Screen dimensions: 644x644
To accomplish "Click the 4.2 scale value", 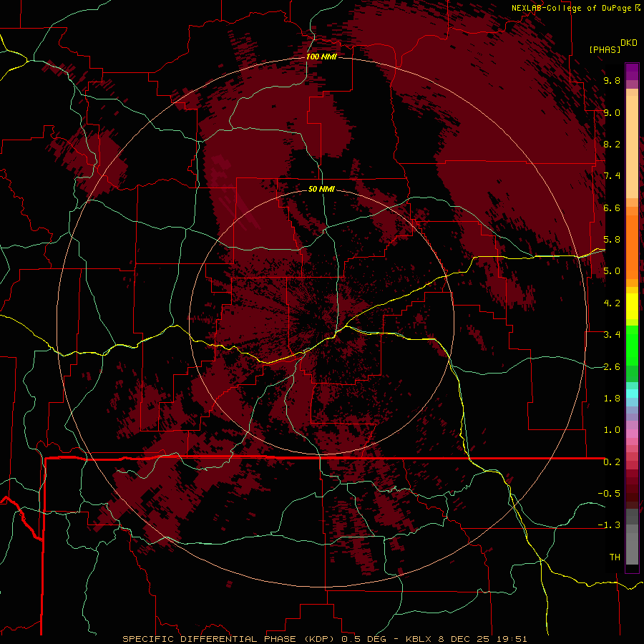I will click(x=612, y=303).
